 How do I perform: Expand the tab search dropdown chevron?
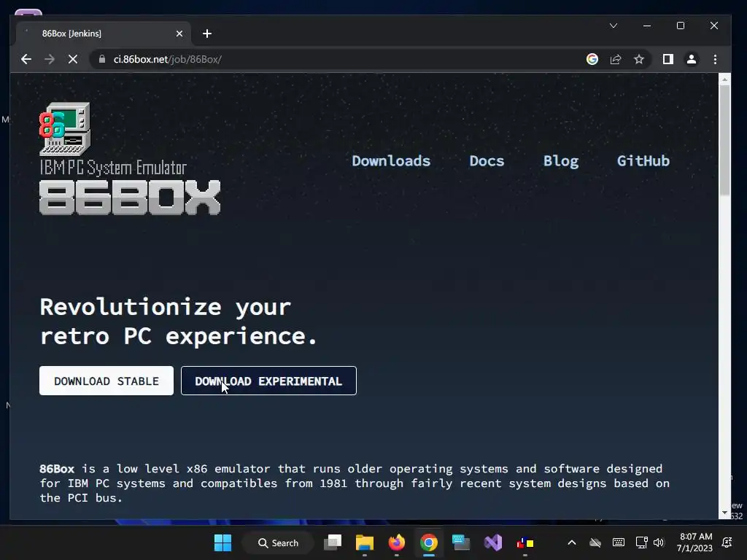tap(614, 26)
